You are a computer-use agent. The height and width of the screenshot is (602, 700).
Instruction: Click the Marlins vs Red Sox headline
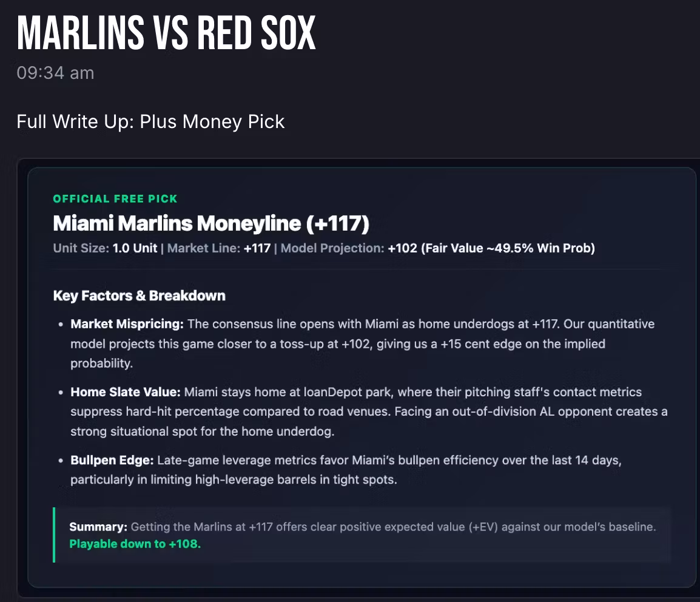coord(166,33)
